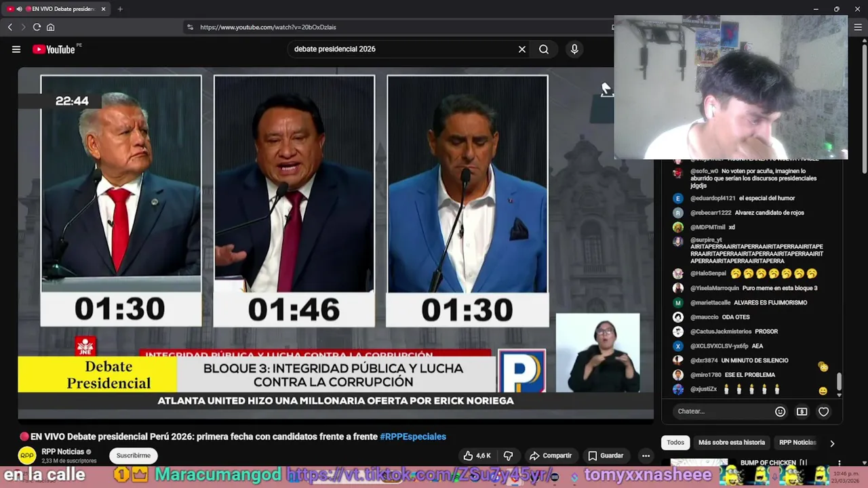This screenshot has height=488, width=868.
Task: Open the RPP Noticias channel name link
Action: pos(62,451)
